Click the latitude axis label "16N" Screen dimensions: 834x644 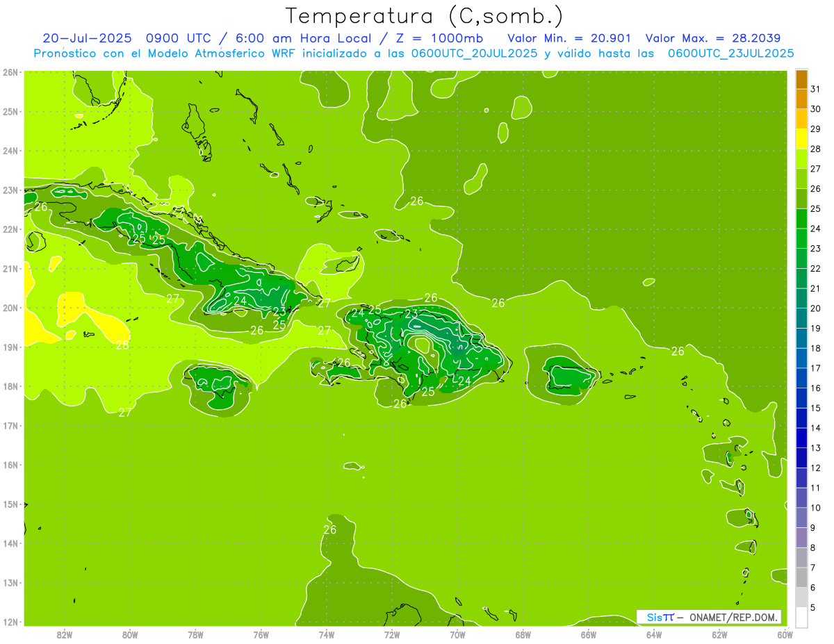point(10,465)
